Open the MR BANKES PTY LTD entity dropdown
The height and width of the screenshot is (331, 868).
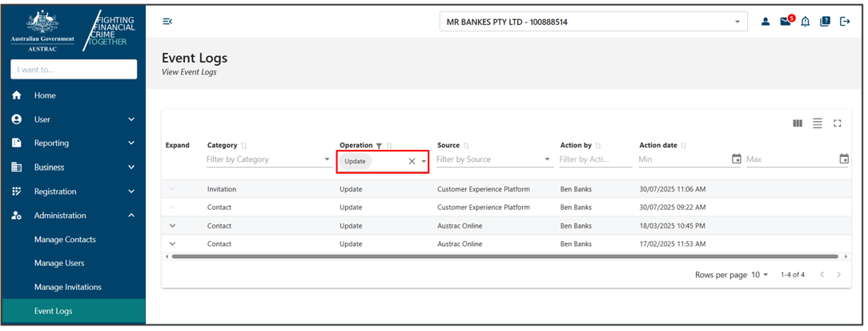(593, 22)
